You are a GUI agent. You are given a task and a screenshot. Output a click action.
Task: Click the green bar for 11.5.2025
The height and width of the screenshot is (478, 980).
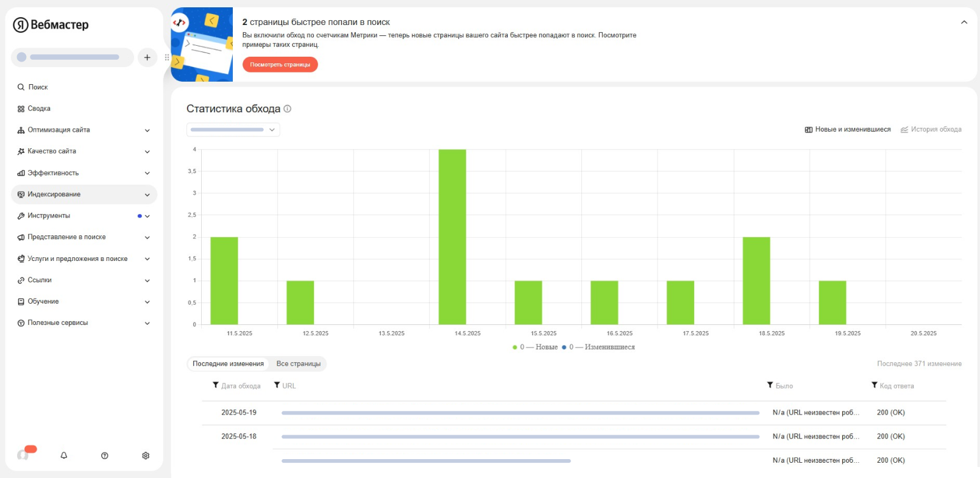[224, 280]
